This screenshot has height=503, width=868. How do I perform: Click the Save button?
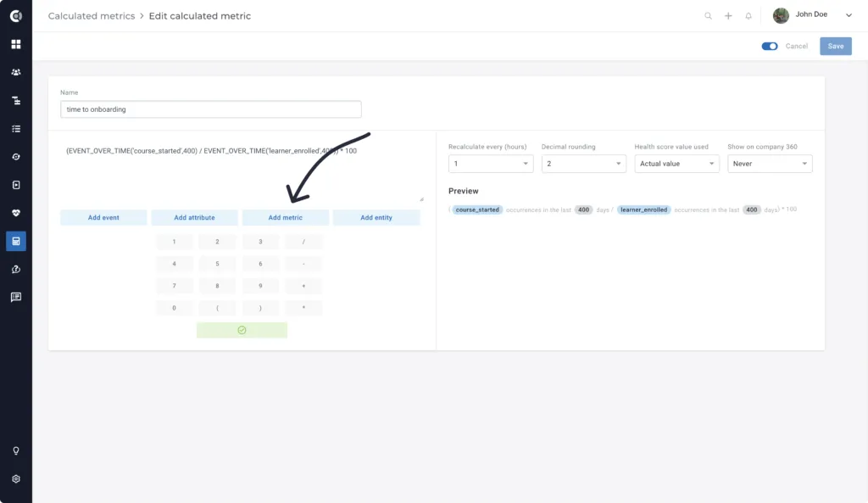[x=835, y=46]
